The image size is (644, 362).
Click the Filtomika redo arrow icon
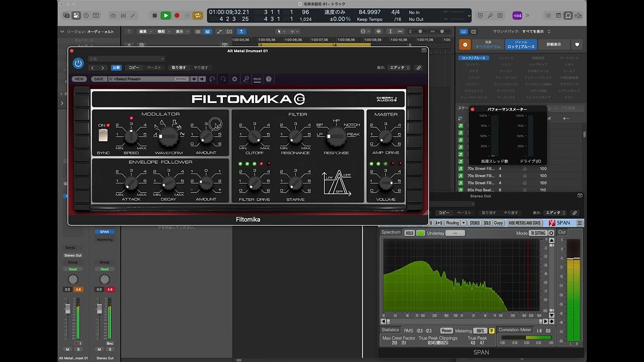[x=223, y=79]
